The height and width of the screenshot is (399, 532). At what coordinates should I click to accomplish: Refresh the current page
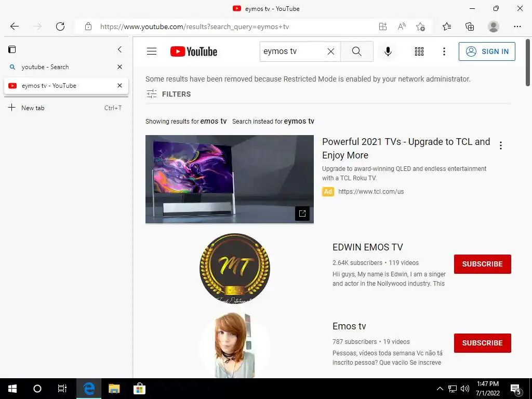tap(60, 26)
